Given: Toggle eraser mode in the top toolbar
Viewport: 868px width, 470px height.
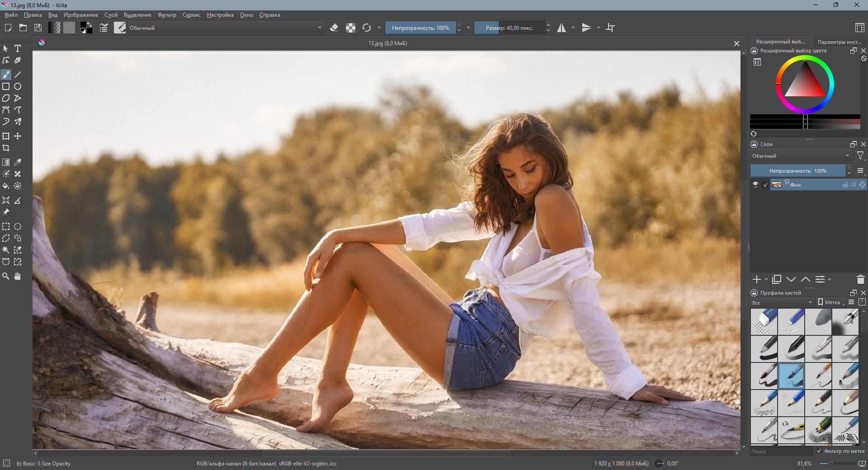Looking at the screenshot, I should [334, 28].
